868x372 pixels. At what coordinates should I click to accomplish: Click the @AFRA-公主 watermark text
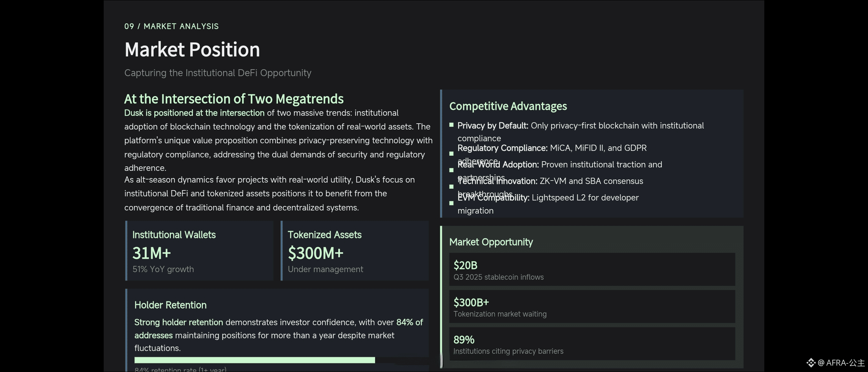pyautogui.click(x=841, y=363)
